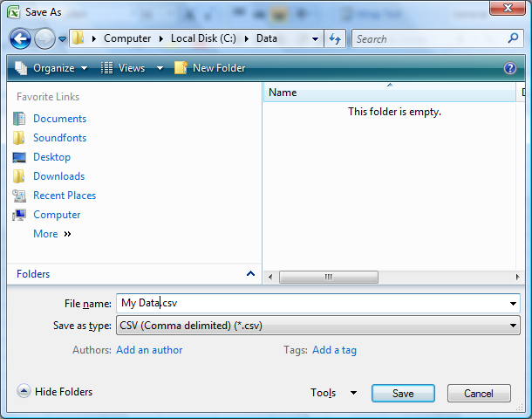Open Help with the question mark icon
The image size is (532, 419).
click(x=510, y=68)
